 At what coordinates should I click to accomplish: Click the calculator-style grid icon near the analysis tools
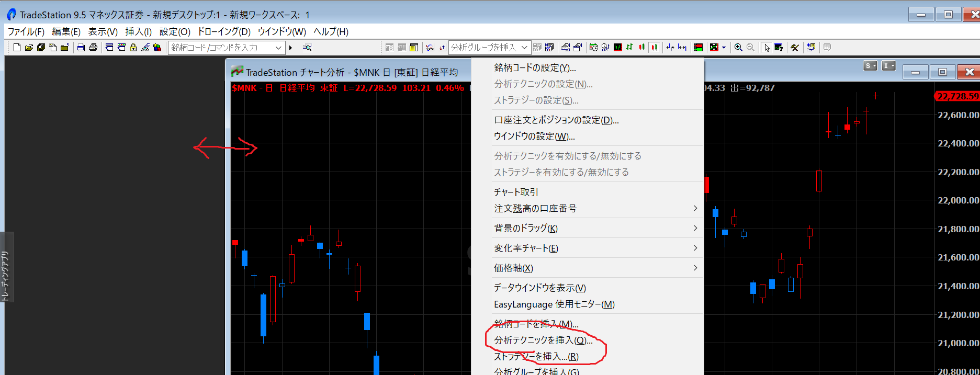coord(413,48)
